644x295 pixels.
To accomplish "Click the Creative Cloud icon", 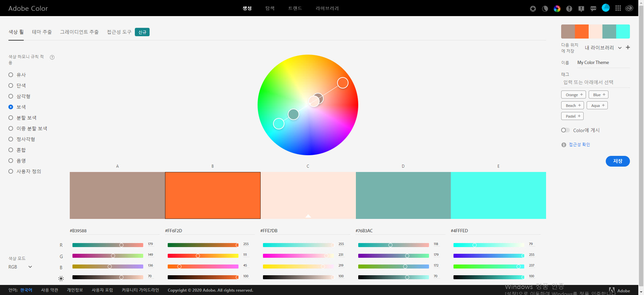I will [629, 8].
